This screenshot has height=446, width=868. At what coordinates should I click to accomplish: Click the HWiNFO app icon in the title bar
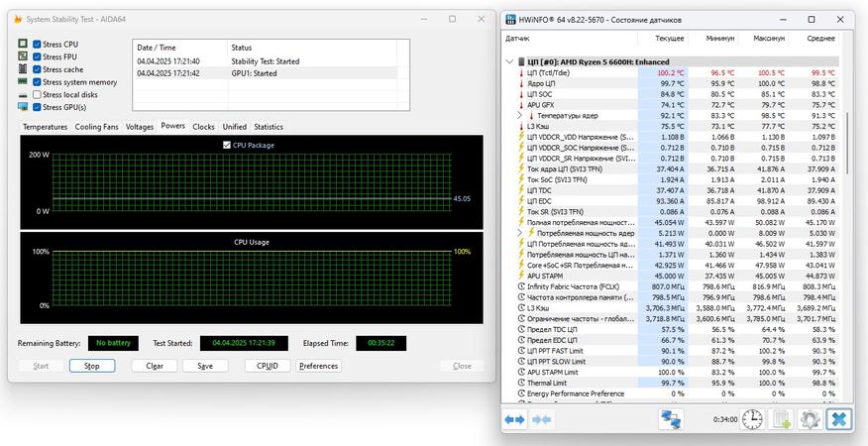click(510, 20)
